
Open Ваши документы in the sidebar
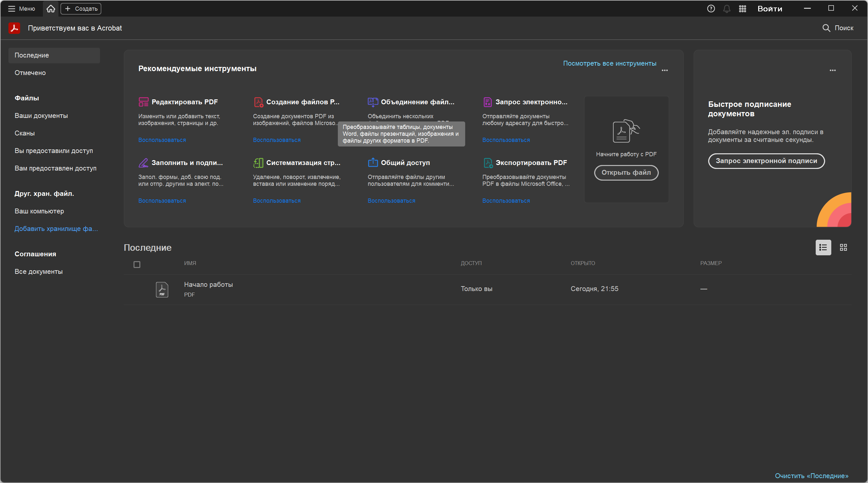[x=41, y=116]
